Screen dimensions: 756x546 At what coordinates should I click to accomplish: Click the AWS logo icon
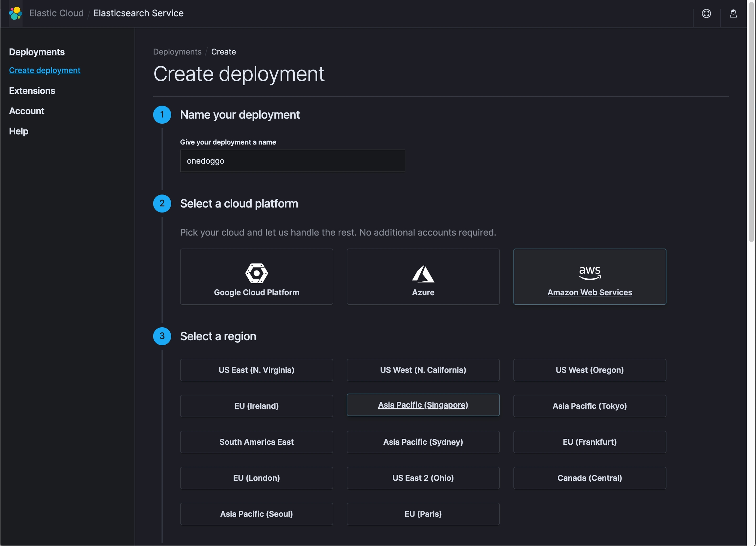pos(589,273)
